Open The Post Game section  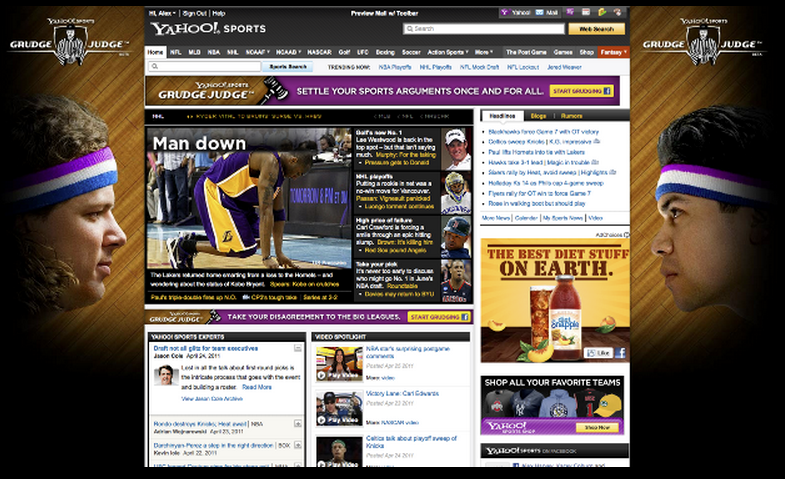pos(526,52)
